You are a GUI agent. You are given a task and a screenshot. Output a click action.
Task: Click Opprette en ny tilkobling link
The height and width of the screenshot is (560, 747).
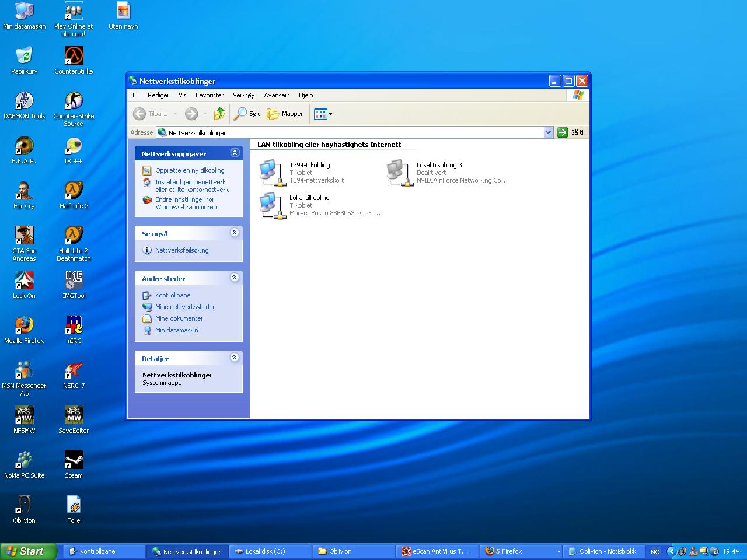coord(190,170)
